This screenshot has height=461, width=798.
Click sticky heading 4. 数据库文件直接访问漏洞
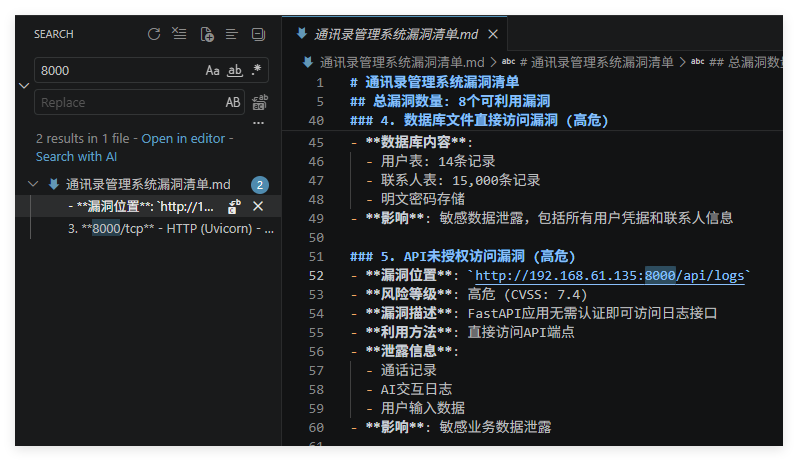click(479, 120)
